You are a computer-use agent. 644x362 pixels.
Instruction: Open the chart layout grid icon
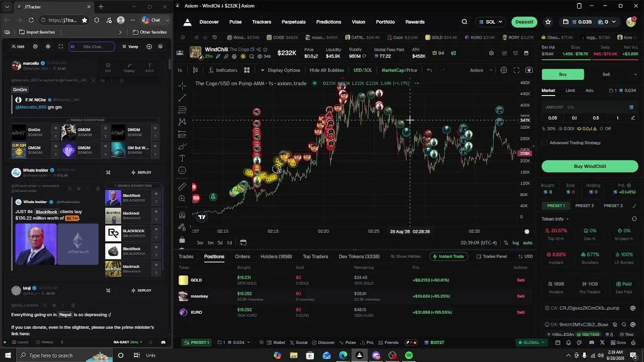(x=247, y=70)
